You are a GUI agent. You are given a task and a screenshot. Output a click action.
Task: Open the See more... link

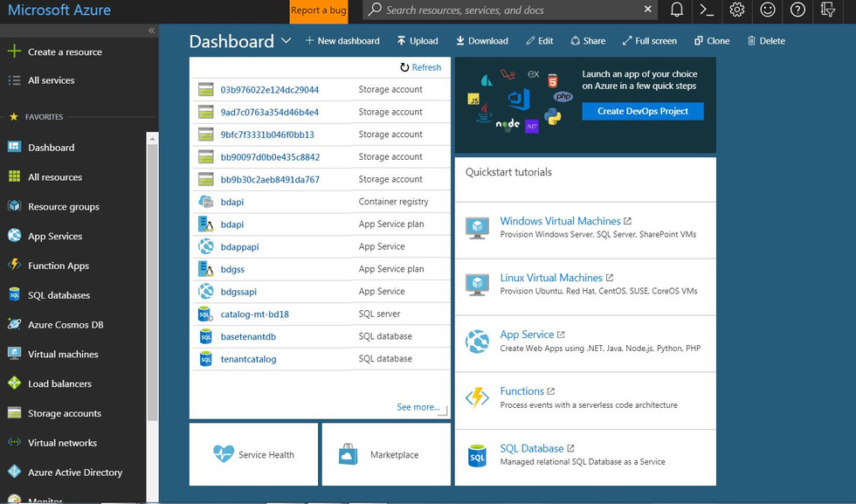click(x=418, y=407)
